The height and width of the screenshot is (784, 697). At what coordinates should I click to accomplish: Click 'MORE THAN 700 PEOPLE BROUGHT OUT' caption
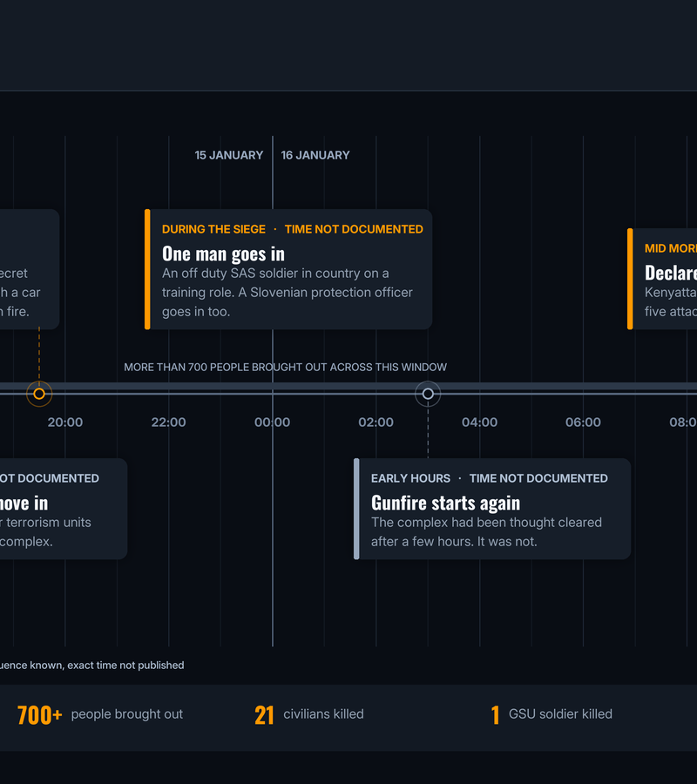pyautogui.click(x=285, y=367)
